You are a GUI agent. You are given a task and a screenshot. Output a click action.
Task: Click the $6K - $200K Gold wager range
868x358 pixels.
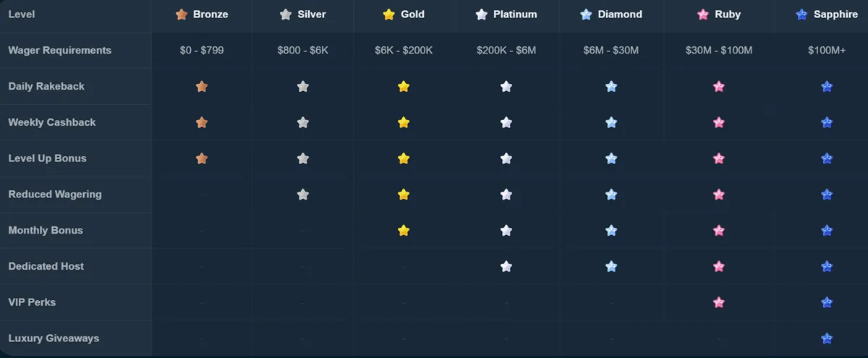click(404, 51)
